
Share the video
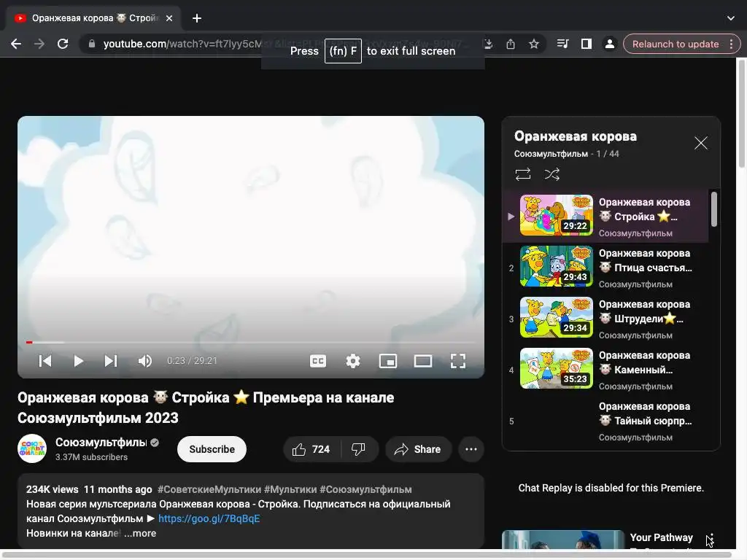pos(418,449)
